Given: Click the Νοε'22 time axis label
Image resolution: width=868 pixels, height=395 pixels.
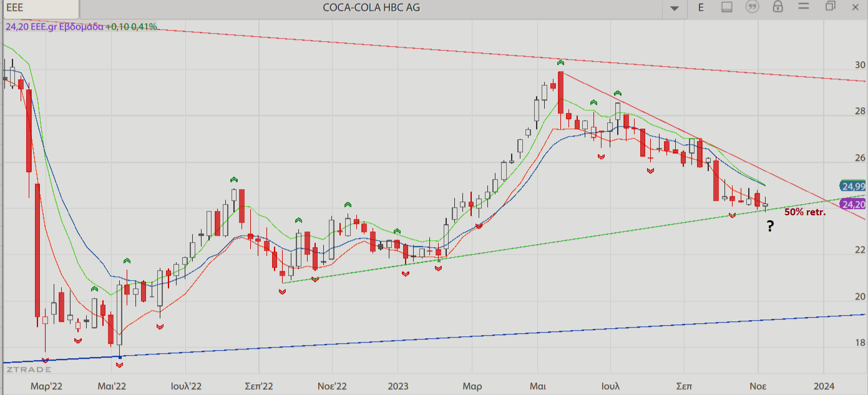Looking at the screenshot, I should 332,386.
